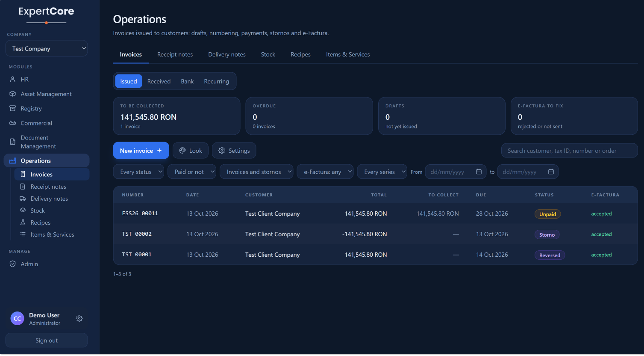The width and height of the screenshot is (644, 356).
Task: Click the Storno status badge
Action: tap(547, 235)
